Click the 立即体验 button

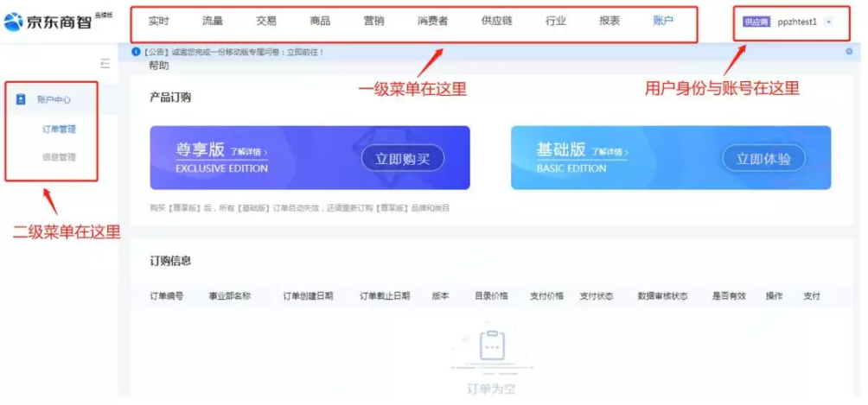(763, 159)
